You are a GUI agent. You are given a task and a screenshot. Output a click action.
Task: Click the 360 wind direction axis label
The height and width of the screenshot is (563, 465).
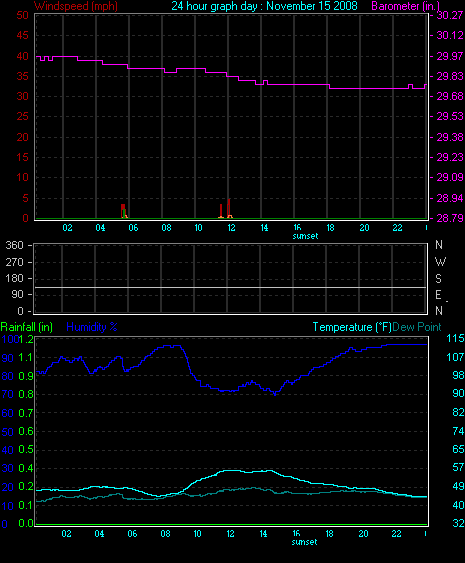(x=14, y=246)
